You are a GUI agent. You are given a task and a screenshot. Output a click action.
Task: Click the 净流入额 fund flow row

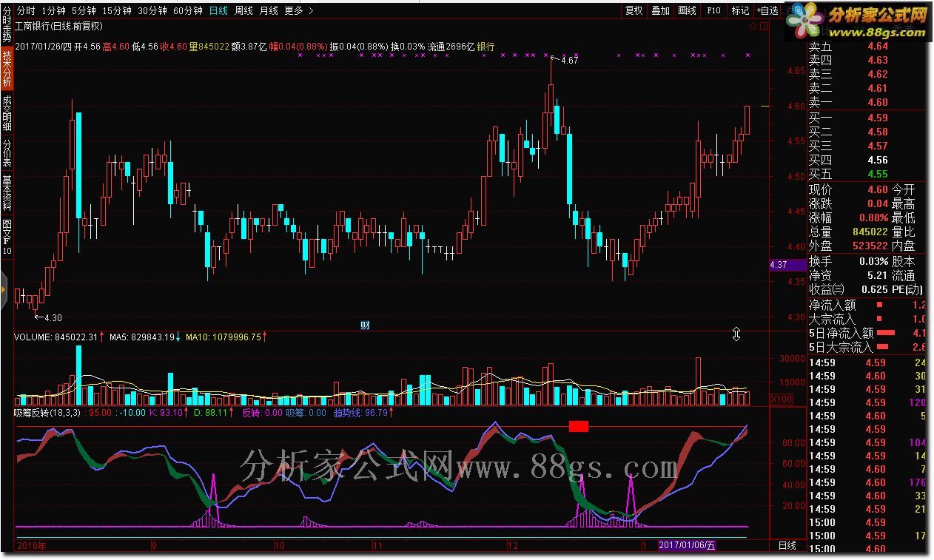click(866, 305)
